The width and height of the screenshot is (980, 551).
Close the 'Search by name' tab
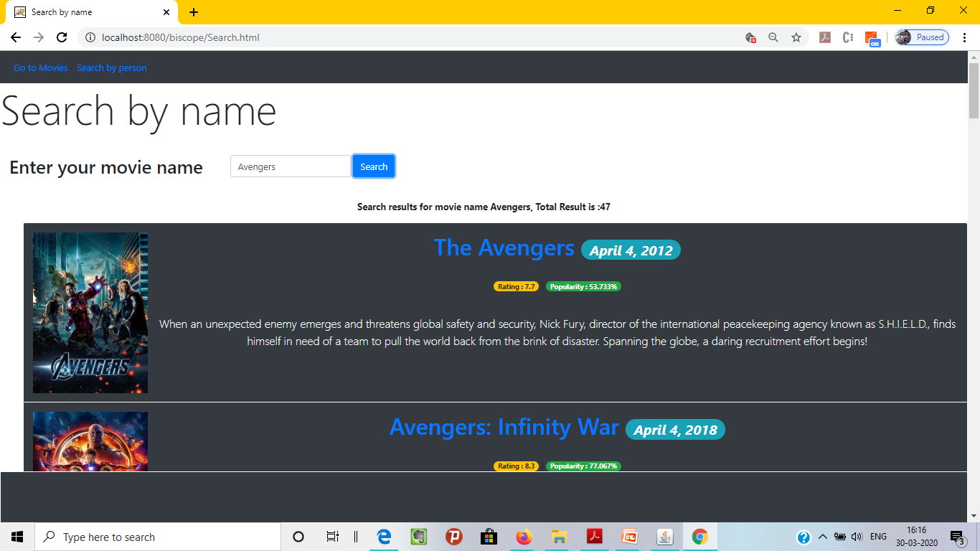(166, 12)
